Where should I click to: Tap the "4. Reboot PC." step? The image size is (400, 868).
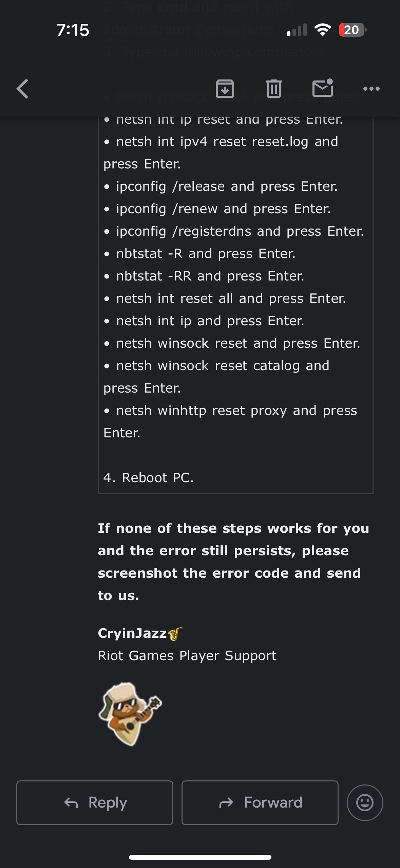(148, 478)
